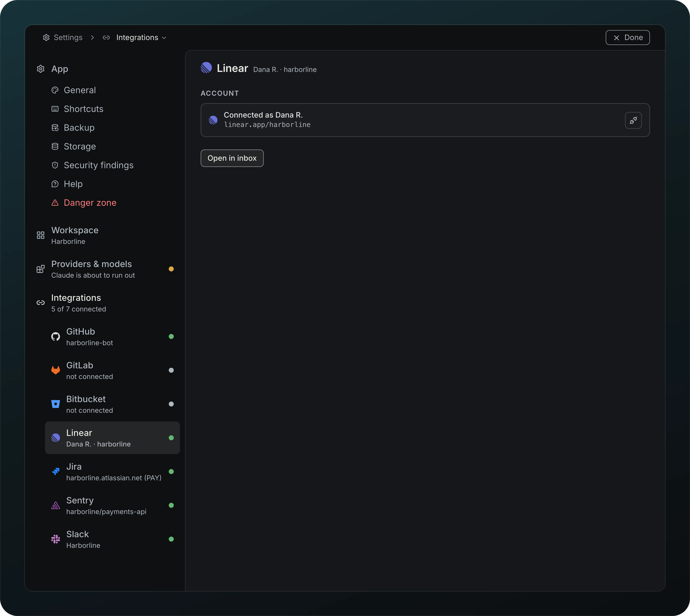The height and width of the screenshot is (616, 690).
Task: Open Providers & models section
Action: (x=105, y=269)
